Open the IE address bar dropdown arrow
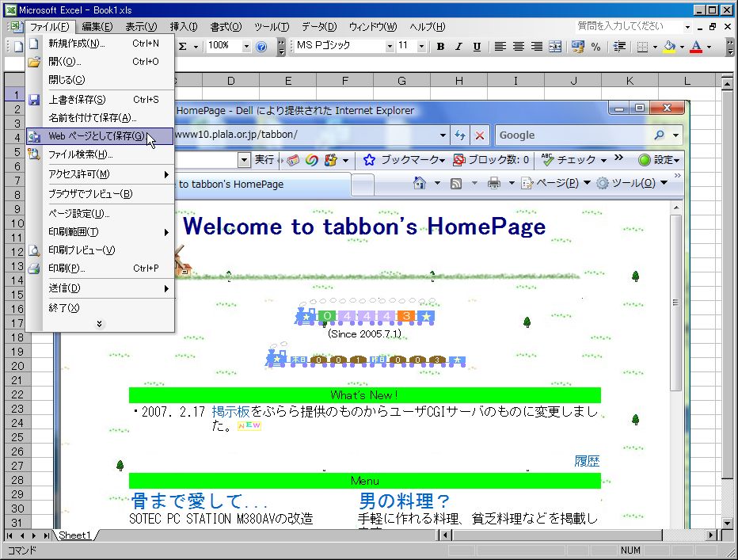This screenshot has width=738, height=560. 443,135
